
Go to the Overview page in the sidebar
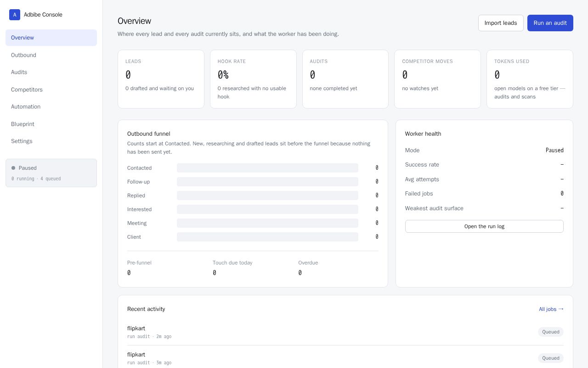pos(51,38)
